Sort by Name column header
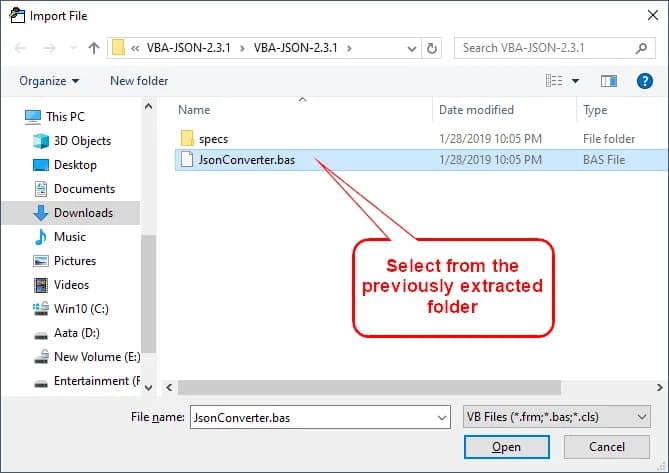The width and height of the screenshot is (669, 473). pyautogui.click(x=194, y=110)
